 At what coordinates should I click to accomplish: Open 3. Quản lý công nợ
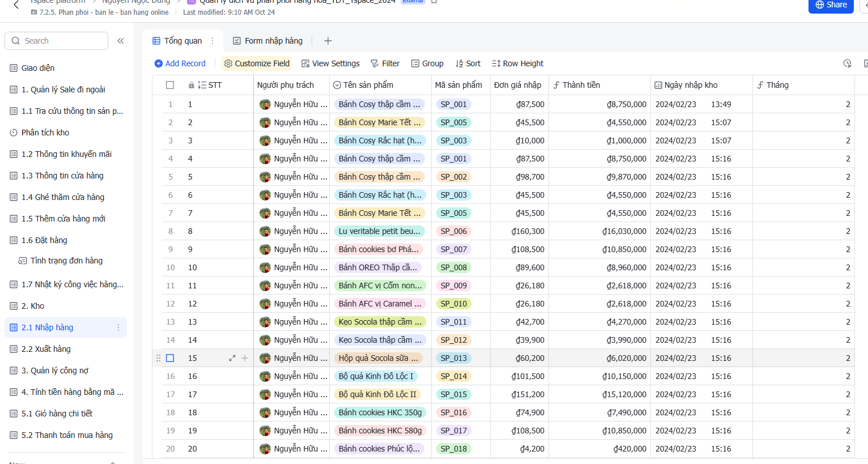(66, 371)
